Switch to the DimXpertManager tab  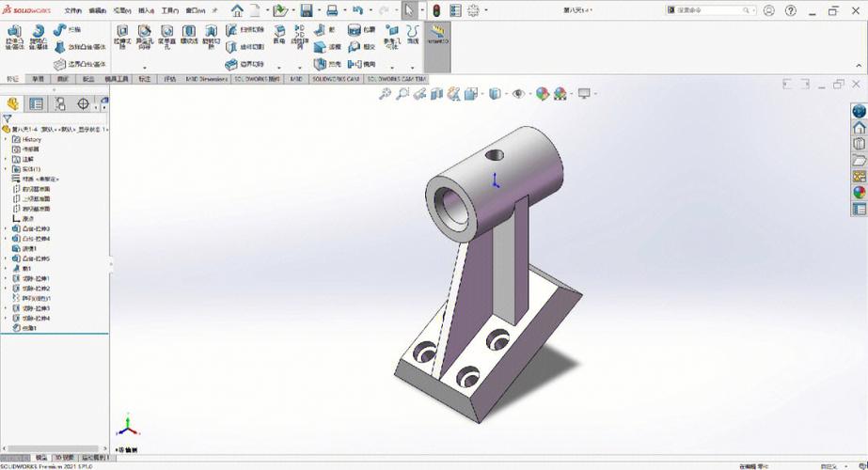click(83, 103)
